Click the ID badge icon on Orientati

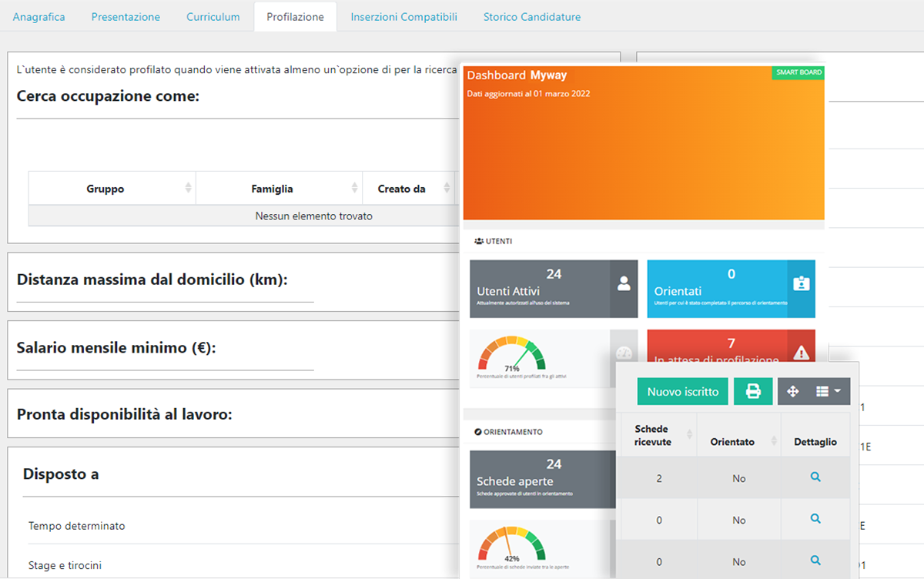(x=801, y=284)
